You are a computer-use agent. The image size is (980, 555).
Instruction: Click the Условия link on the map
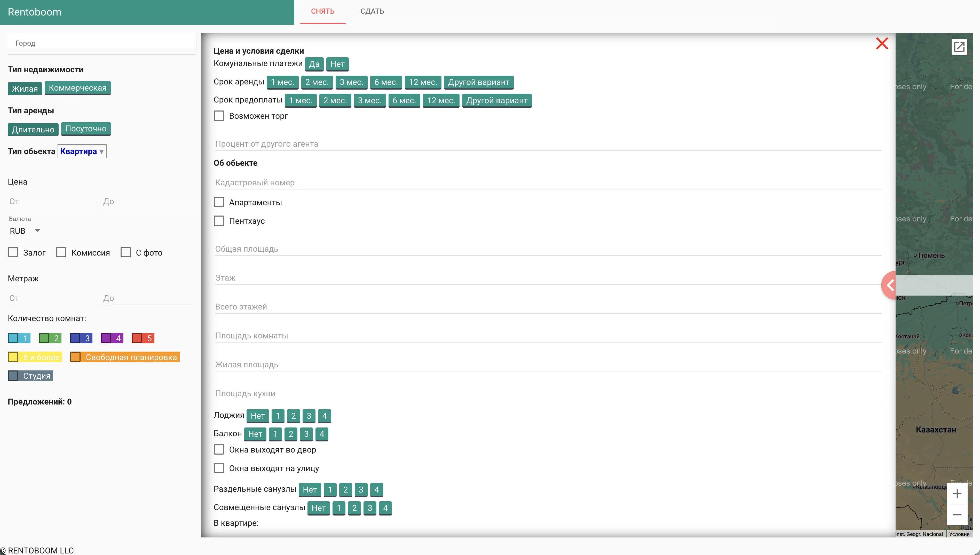coord(959,534)
